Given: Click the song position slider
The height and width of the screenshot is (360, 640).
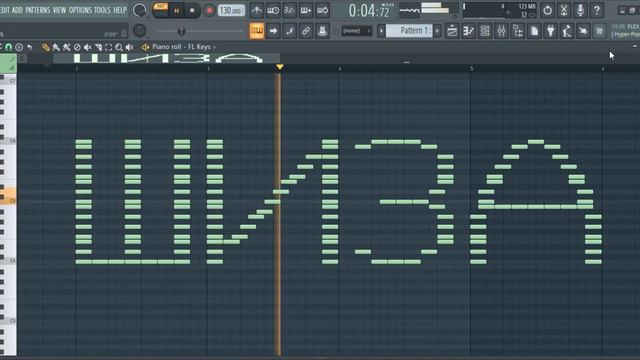Looking at the screenshot, I should [200, 31].
